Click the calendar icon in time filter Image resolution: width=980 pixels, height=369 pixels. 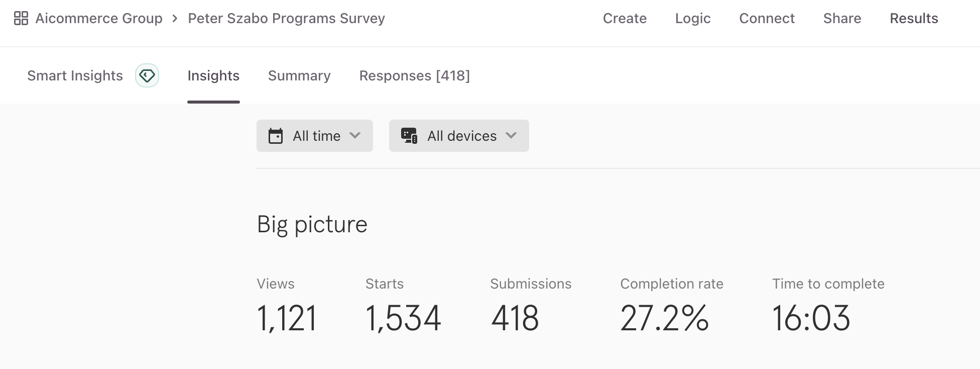tap(276, 136)
